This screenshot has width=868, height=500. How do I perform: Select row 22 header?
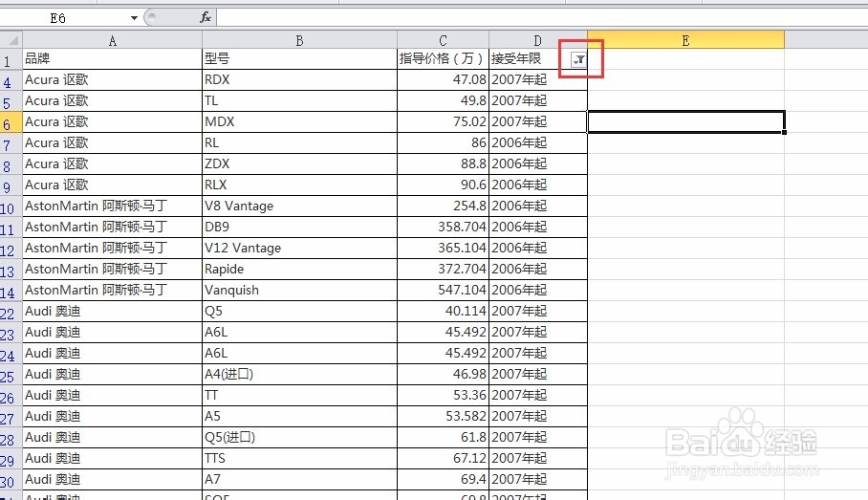(11, 312)
